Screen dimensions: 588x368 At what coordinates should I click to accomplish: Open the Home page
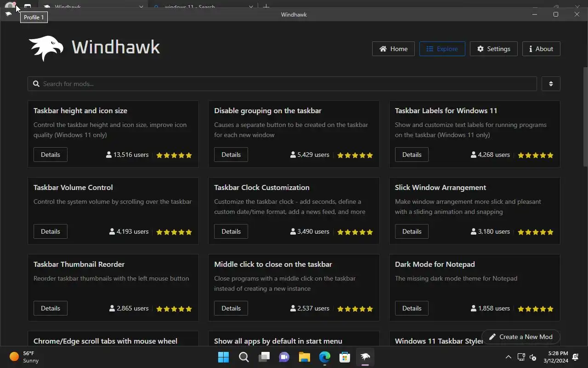click(x=393, y=49)
